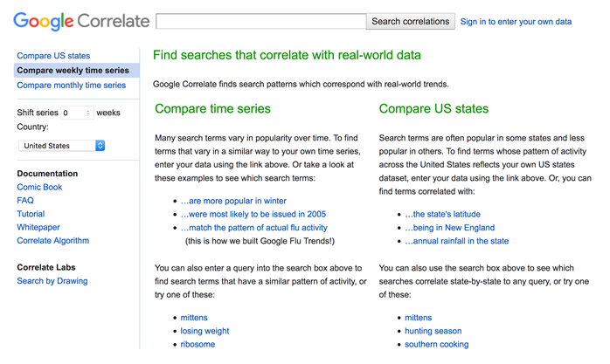Adjust the Shift series weeks stepper
Viewport: 610px width, 364px height.
click(88, 113)
